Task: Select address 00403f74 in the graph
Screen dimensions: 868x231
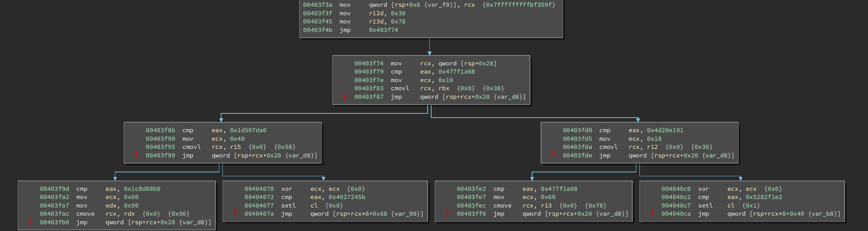Action: point(369,64)
